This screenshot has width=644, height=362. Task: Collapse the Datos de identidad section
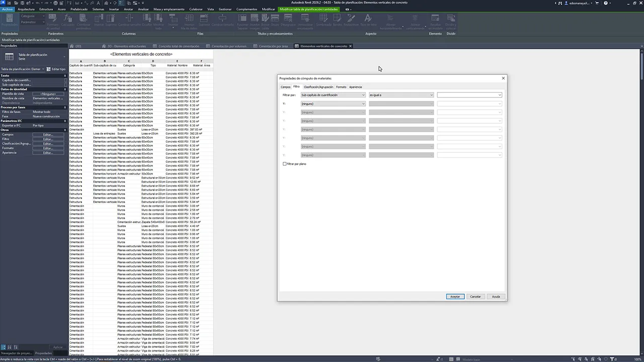(65, 89)
